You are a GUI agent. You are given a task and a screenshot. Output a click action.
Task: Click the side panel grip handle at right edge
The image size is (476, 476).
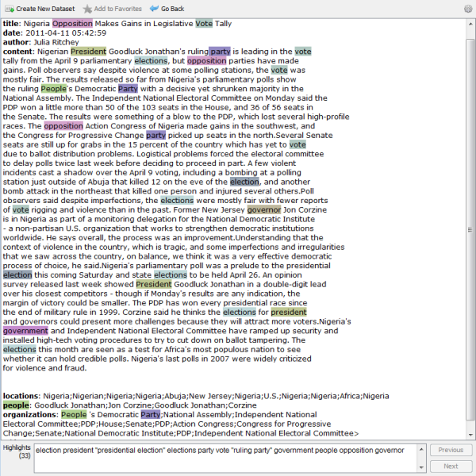coord(470,230)
